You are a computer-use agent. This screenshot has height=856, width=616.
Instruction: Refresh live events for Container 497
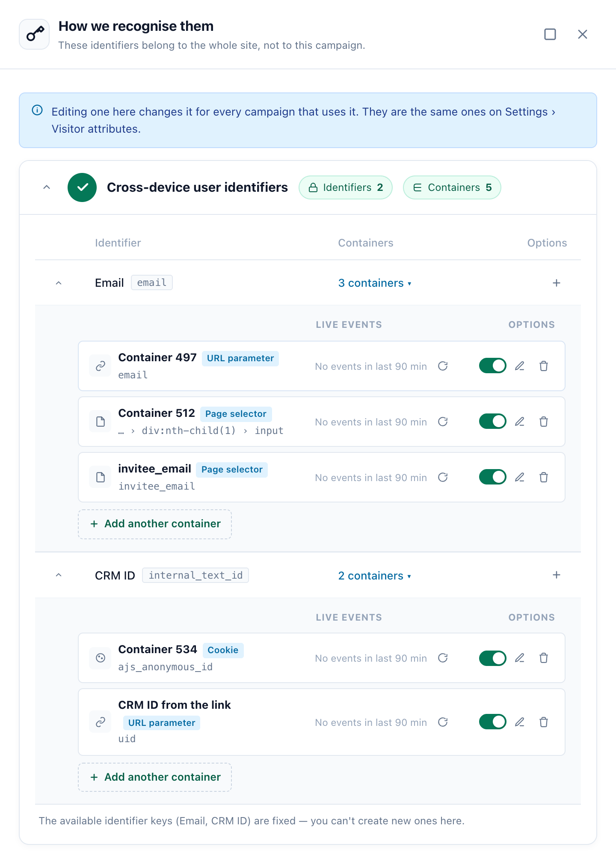tap(443, 366)
